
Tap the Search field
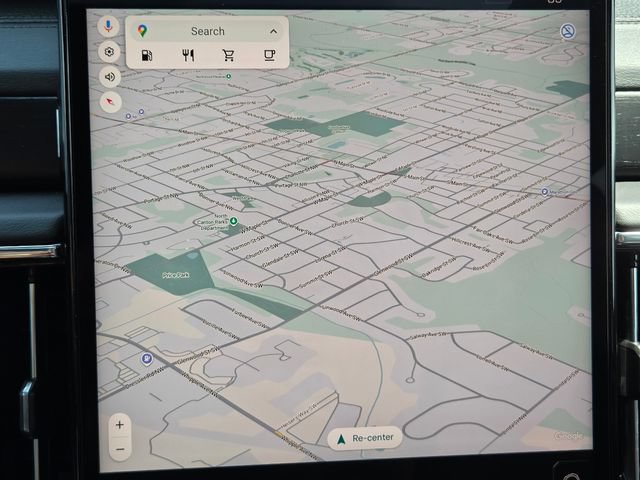tap(208, 31)
